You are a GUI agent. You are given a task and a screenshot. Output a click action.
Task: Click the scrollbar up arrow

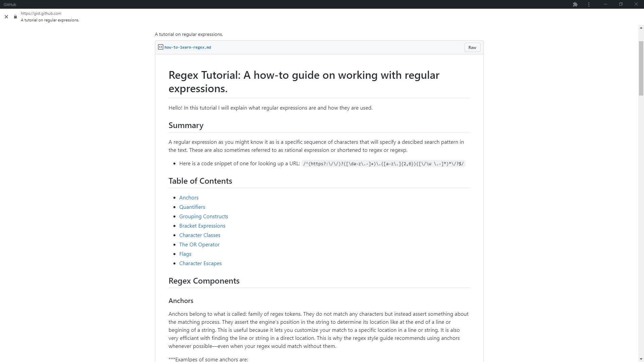coord(641,28)
